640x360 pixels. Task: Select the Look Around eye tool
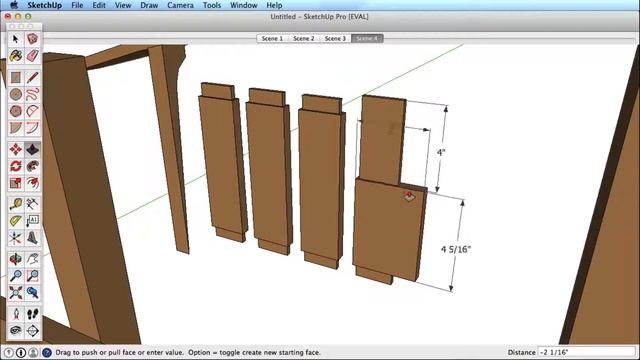(16, 331)
